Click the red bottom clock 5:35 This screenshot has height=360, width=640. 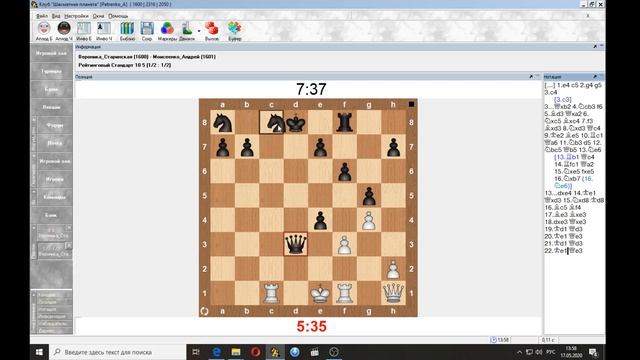[x=311, y=326]
